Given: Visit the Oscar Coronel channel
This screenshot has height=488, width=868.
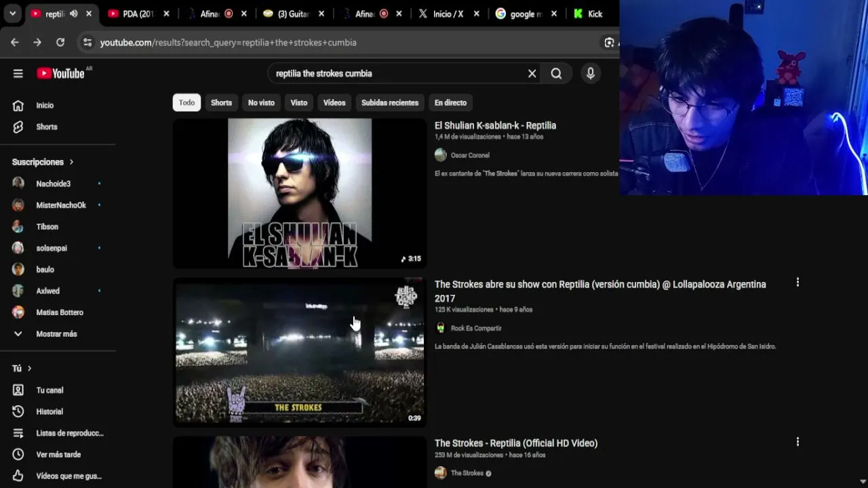Looking at the screenshot, I should click(x=470, y=155).
